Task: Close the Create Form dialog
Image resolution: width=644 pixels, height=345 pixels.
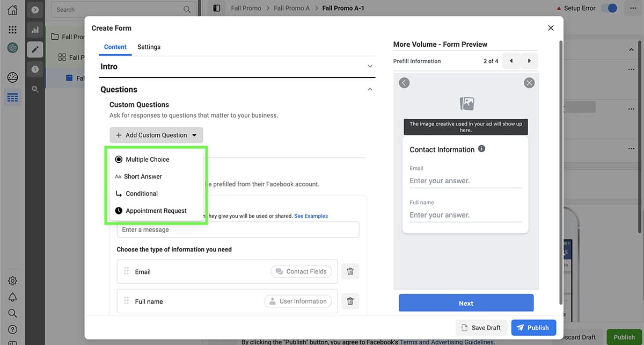Action: [x=551, y=28]
